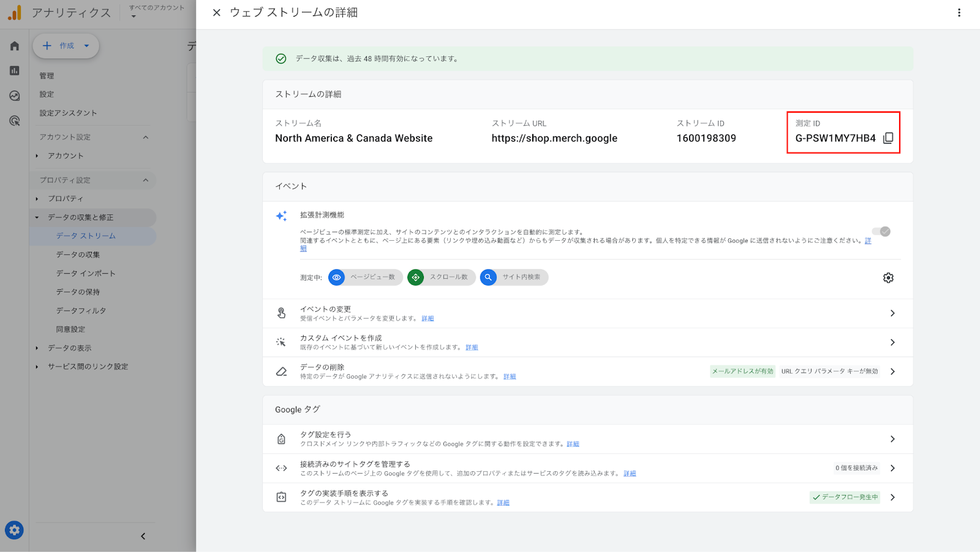Open the カスタム イベントを作成 row chevron
This screenshot has width=980, height=552.
coord(892,342)
